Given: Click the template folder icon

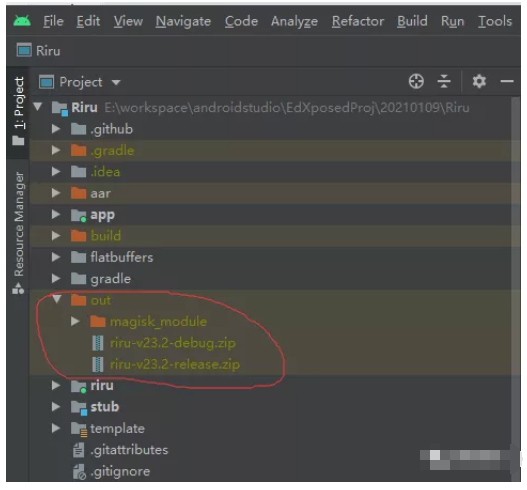Looking at the screenshot, I should click(79, 429).
